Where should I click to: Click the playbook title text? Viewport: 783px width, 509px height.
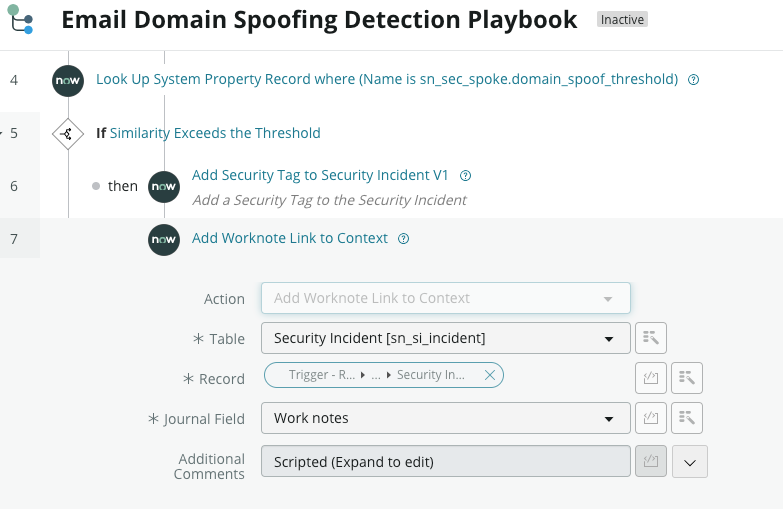coord(319,20)
